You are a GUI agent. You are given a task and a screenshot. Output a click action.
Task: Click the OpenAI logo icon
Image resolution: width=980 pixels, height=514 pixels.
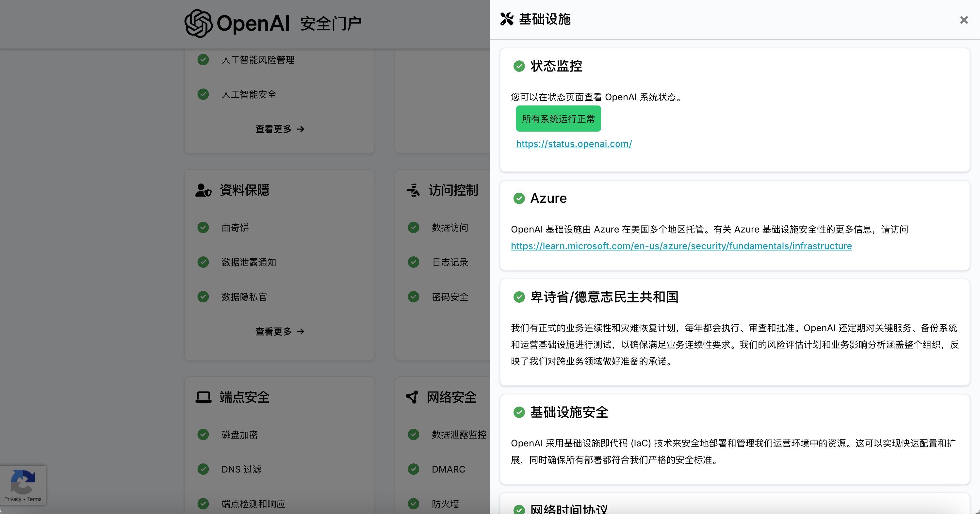[198, 23]
